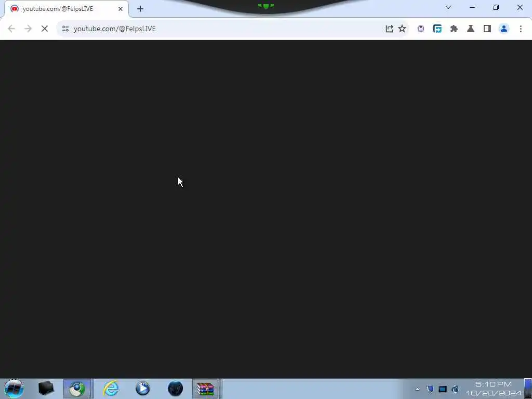Open Chrome three-dot menu
The width and height of the screenshot is (532, 399).
[521, 29]
